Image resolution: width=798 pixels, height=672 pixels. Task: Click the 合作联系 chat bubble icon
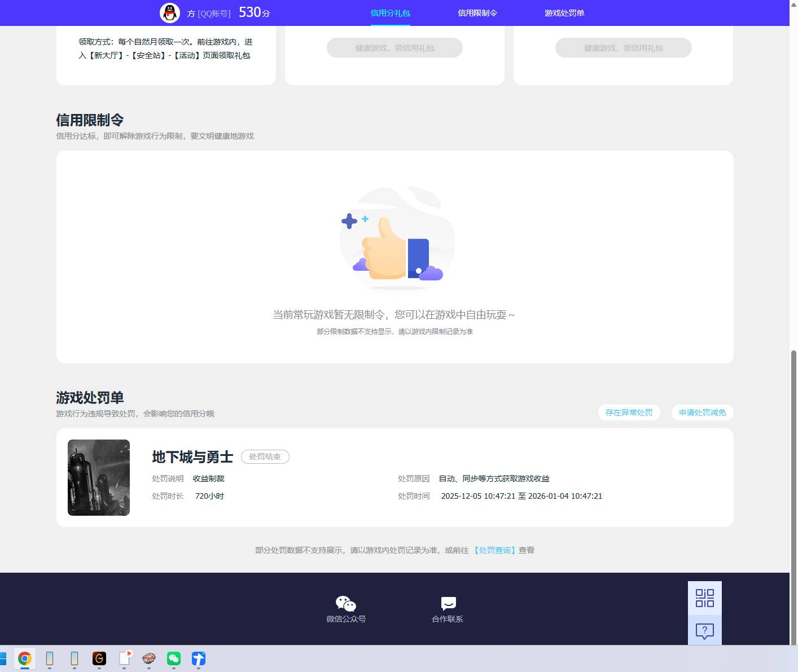click(x=447, y=603)
